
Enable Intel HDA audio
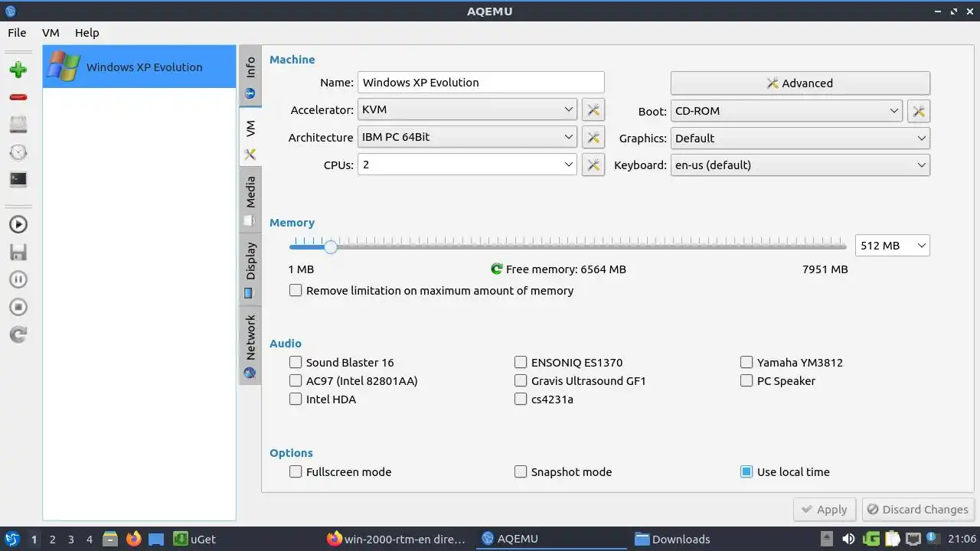click(322, 399)
